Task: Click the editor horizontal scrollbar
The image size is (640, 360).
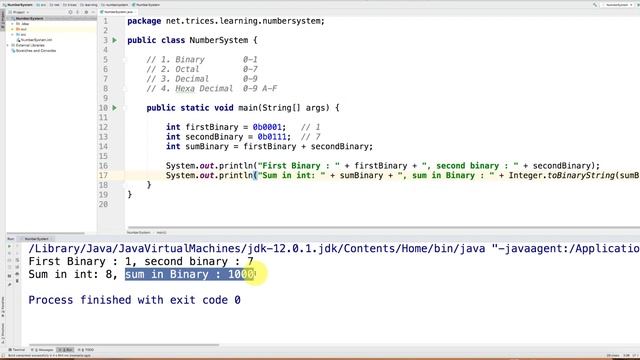Action: [x=384, y=227]
